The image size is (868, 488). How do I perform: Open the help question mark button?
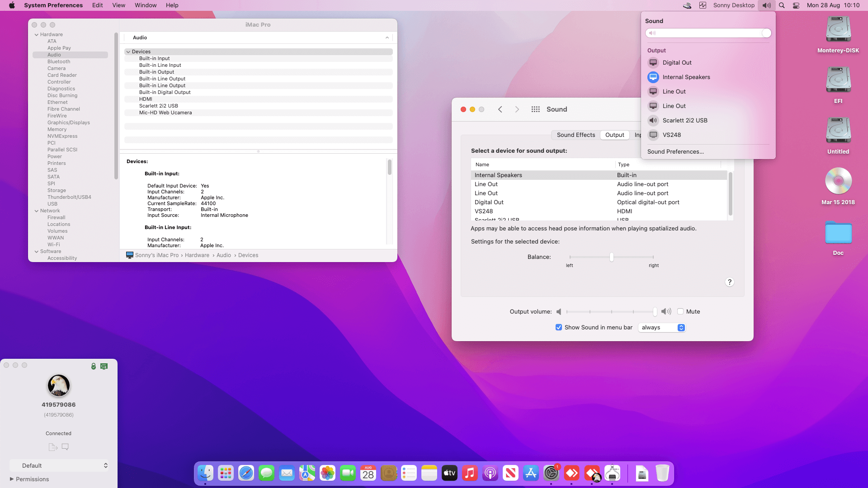click(729, 282)
